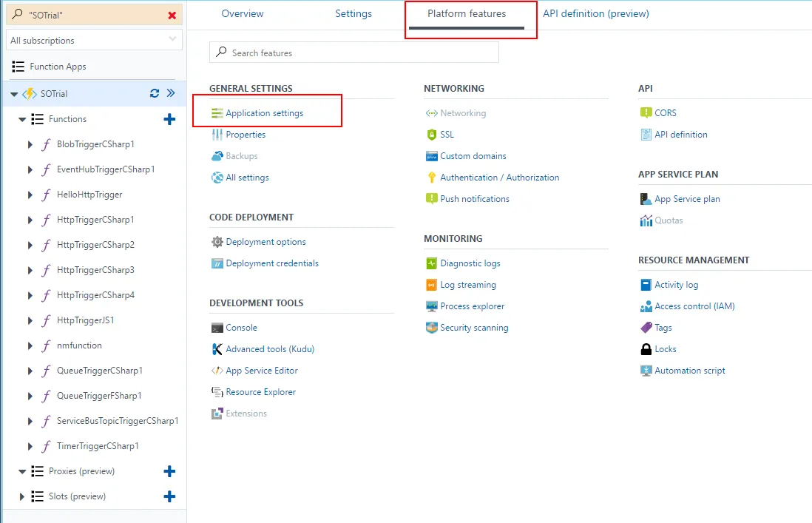This screenshot has width=812, height=523.
Task: Expand SOTrial double chevron arrow
Action: [171, 93]
